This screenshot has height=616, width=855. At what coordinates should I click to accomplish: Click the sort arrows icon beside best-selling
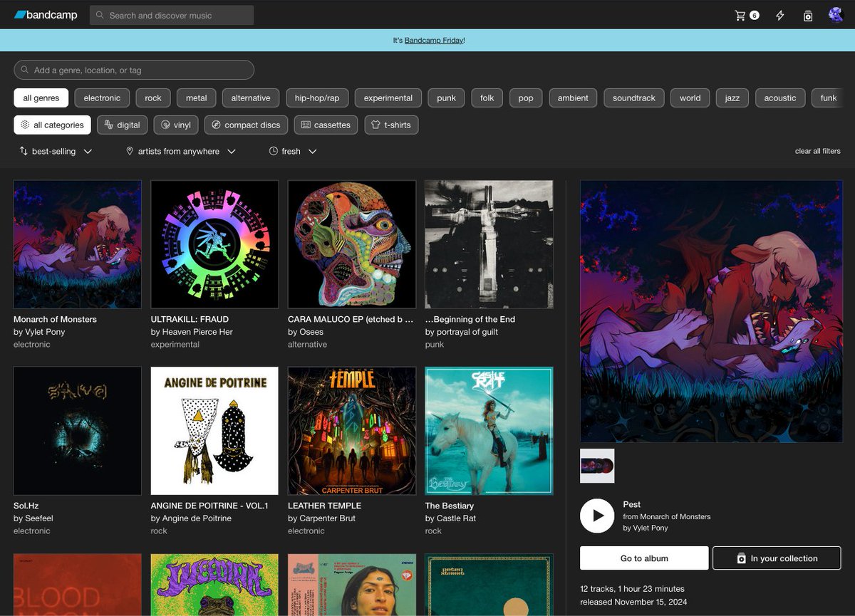[x=24, y=151]
